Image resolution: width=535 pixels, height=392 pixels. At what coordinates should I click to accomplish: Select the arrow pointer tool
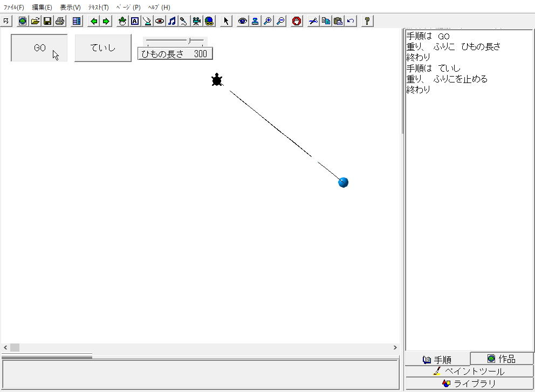pos(227,21)
